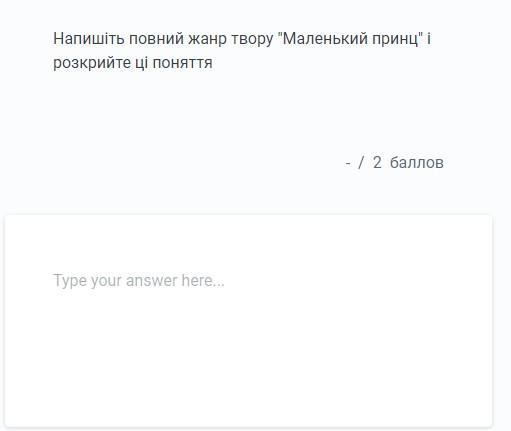This screenshot has height=431, width=511.
Task: Focus the "Type your answer here..." placeholder
Action: (x=139, y=281)
